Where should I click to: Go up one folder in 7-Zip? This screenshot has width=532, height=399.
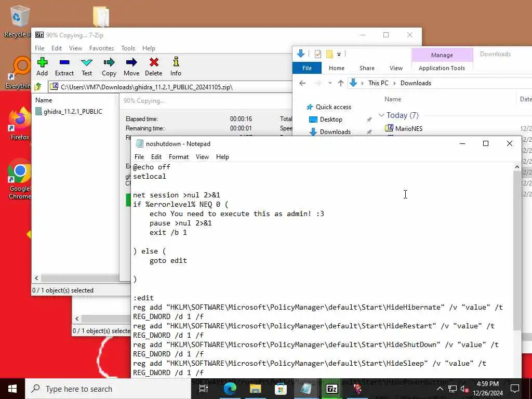point(38,87)
